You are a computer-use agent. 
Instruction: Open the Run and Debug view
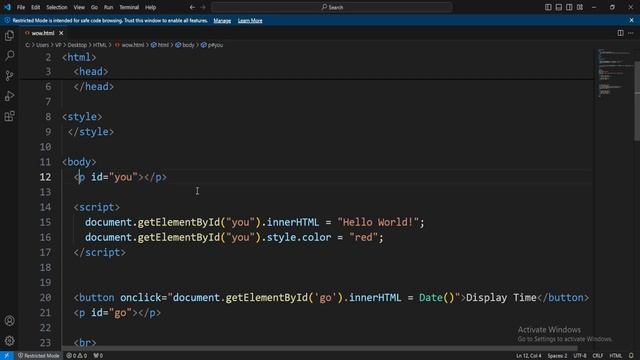(x=9, y=96)
